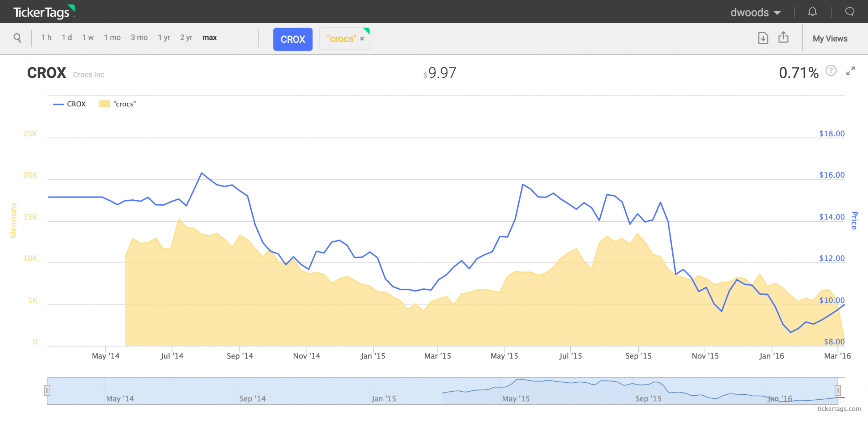Open the search magnifier icon
This screenshot has height=421, width=868.
(x=17, y=37)
